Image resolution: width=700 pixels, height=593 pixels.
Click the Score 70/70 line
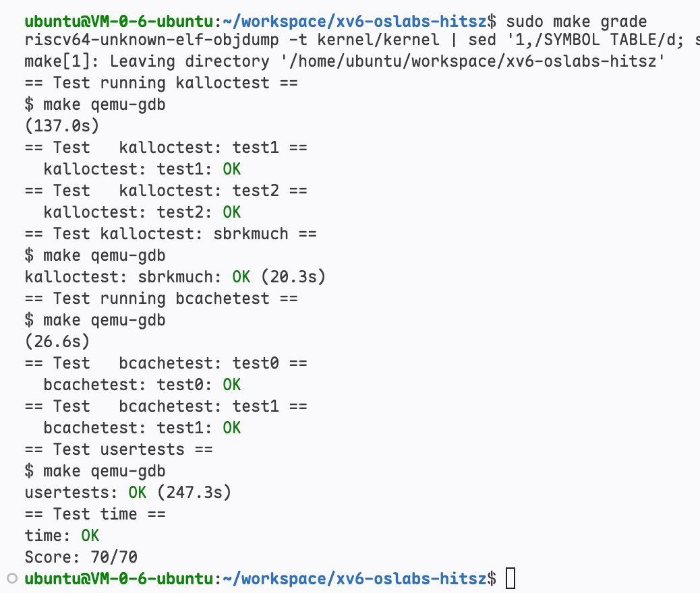coord(81,557)
